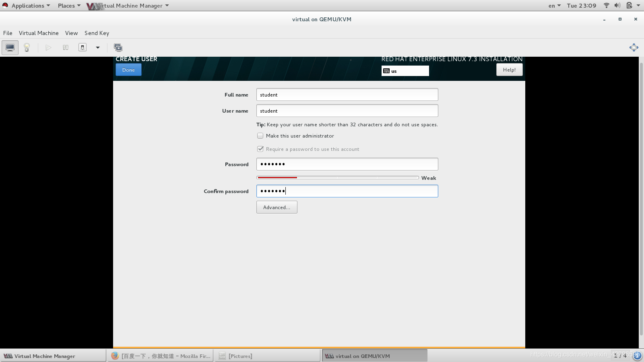Click the Confirm password field
The image size is (644, 362).
click(347, 191)
